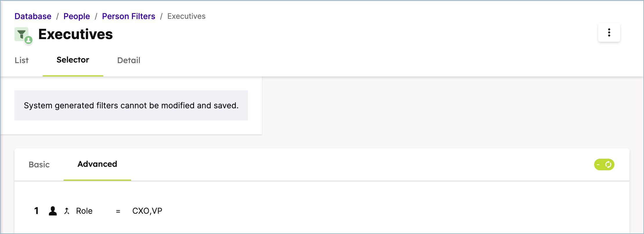Click the Executives breadcrumb text
Screen dimensions: 644x234
(186, 16)
